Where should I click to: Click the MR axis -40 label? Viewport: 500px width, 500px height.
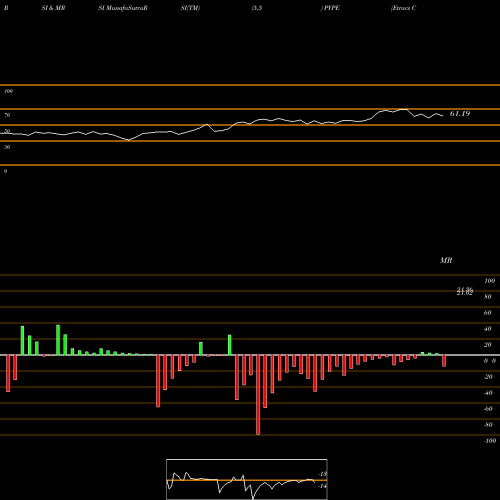[x=488, y=393]
